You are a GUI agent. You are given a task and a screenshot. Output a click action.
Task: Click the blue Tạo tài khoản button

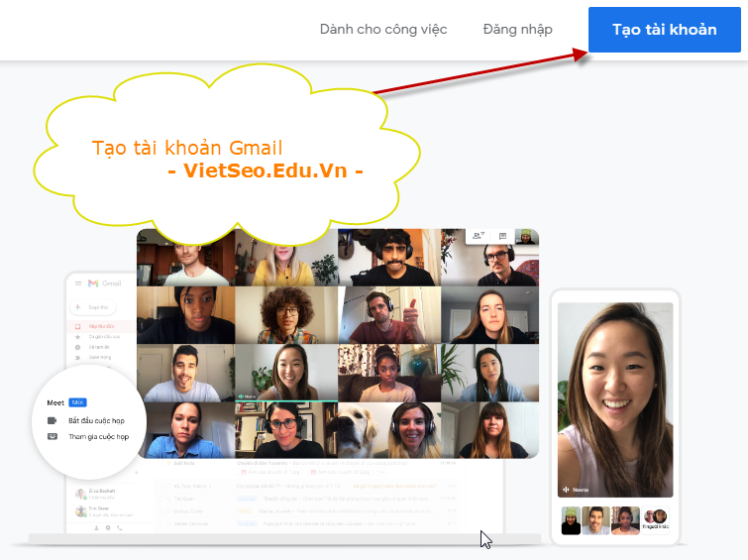[664, 30]
